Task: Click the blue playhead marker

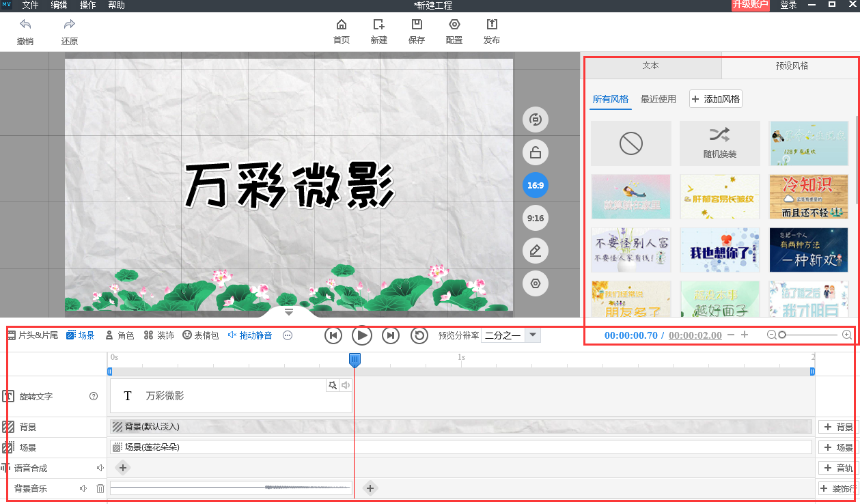Action: pos(355,360)
